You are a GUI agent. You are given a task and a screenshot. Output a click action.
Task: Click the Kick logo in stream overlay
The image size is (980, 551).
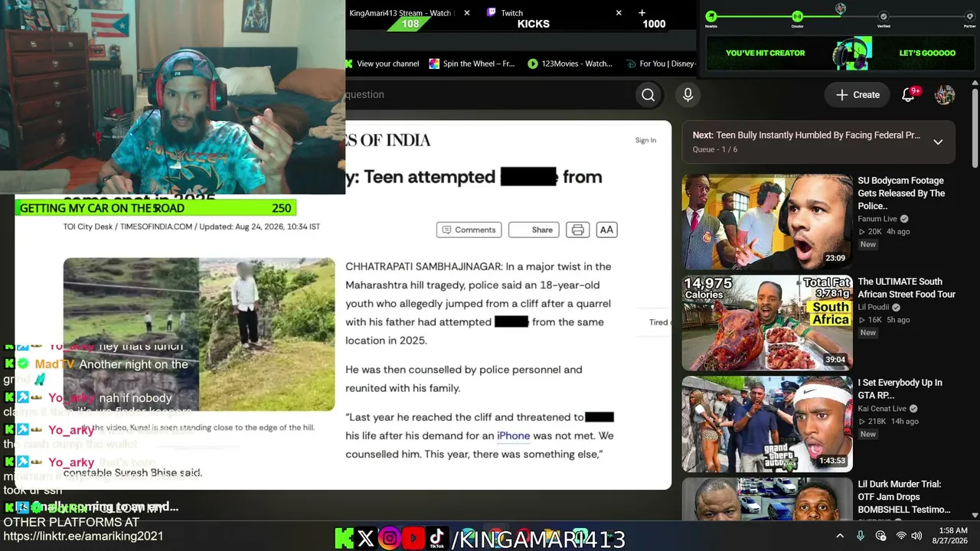click(x=345, y=539)
